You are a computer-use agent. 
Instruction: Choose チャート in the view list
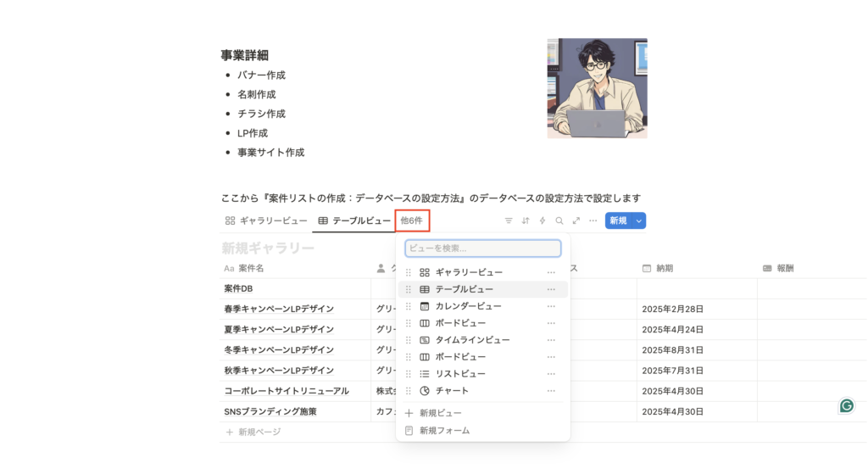tap(452, 391)
